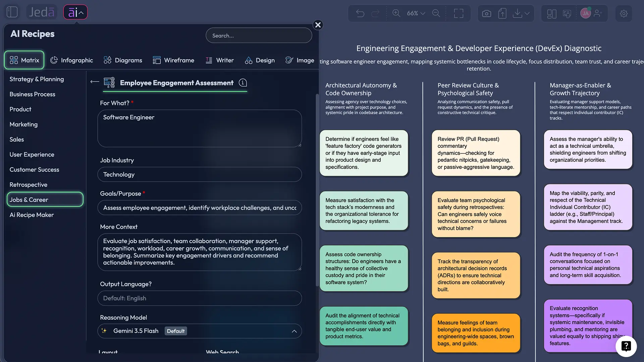Select the Jobs & Career category
644x362 pixels.
click(45, 200)
